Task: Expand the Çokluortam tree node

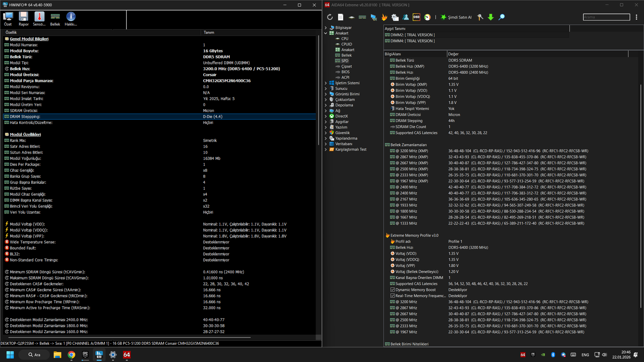Action: point(326,100)
